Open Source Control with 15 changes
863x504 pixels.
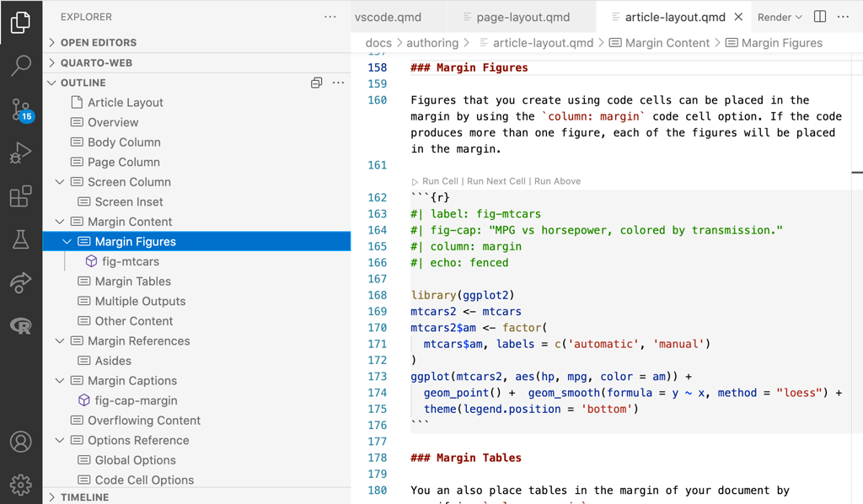point(20,110)
